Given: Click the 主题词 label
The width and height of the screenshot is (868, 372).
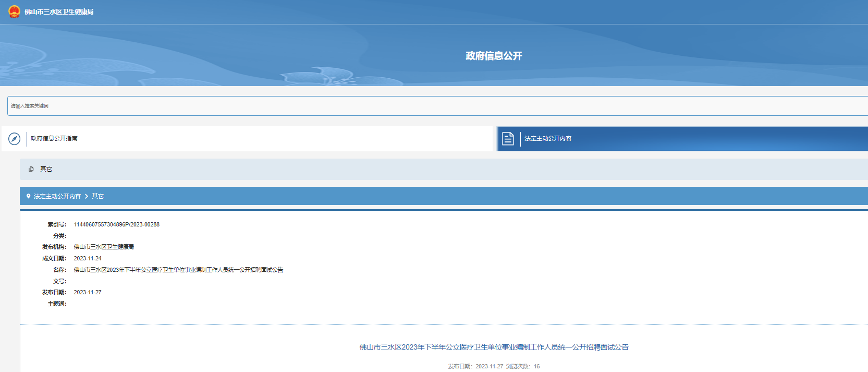Looking at the screenshot, I should (57, 304).
